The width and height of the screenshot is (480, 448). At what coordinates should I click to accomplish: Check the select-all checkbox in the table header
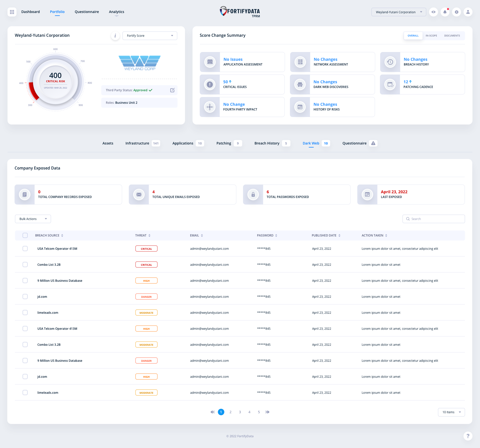coord(25,235)
